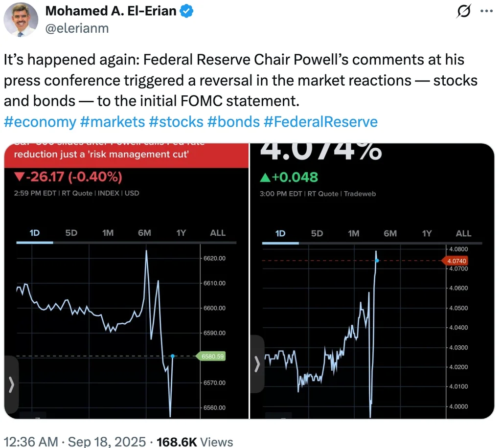Open the @elerianm handle link
The height and width of the screenshot is (448, 501).
[x=77, y=28]
